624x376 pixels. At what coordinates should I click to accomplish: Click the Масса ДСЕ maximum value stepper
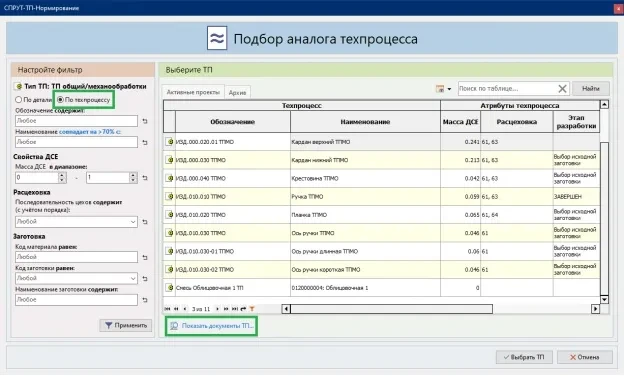pyautogui.click(x=133, y=177)
